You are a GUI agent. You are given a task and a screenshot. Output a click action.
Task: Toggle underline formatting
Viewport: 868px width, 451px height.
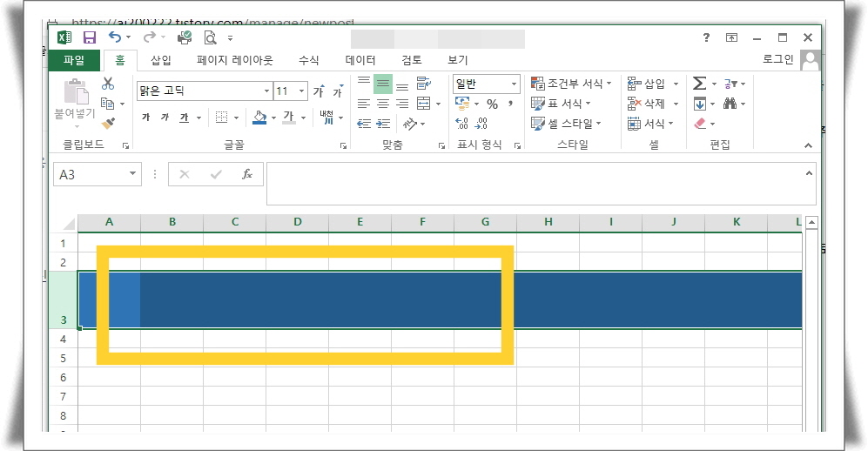(x=185, y=118)
